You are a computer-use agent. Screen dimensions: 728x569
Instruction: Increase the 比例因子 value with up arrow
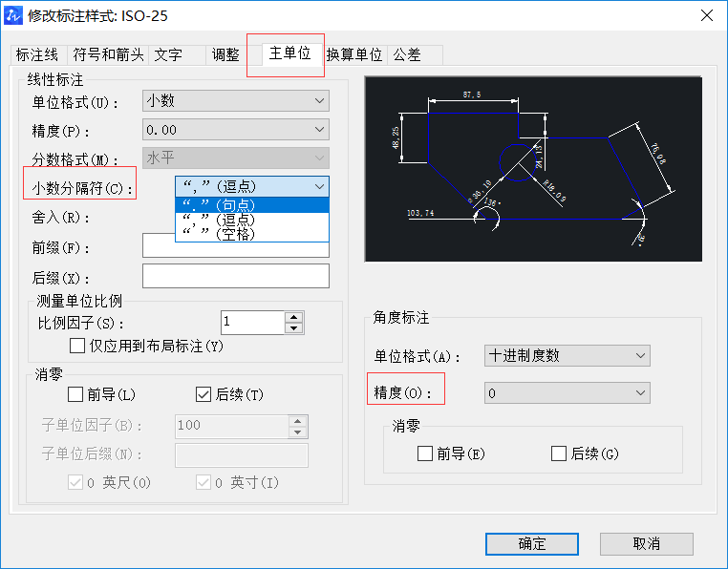click(x=294, y=317)
